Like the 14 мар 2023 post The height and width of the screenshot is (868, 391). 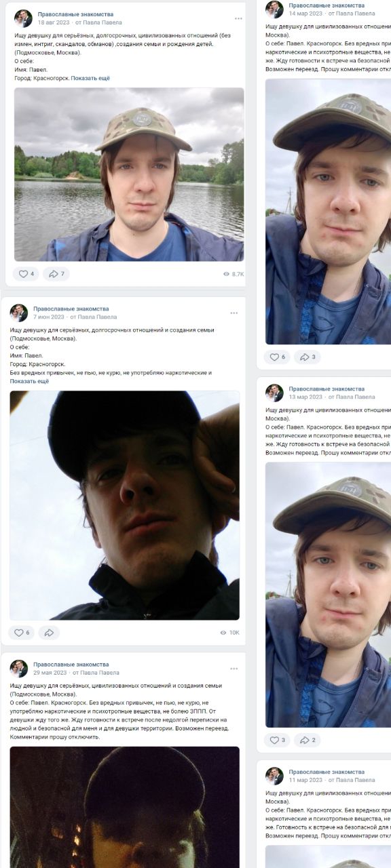(x=277, y=357)
